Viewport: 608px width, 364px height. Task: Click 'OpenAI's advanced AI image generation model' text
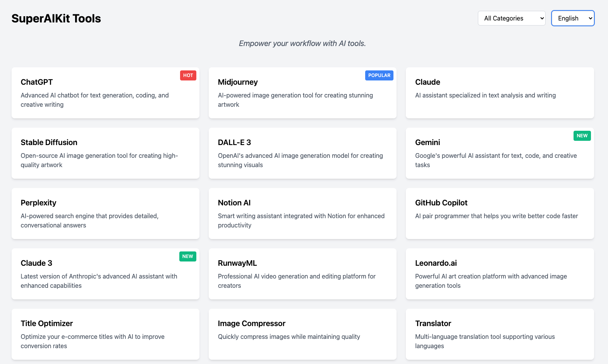point(301,160)
